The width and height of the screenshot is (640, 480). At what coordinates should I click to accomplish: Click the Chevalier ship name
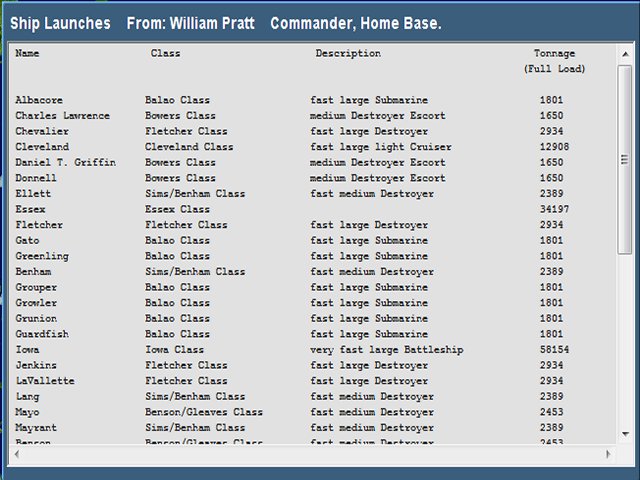point(40,131)
